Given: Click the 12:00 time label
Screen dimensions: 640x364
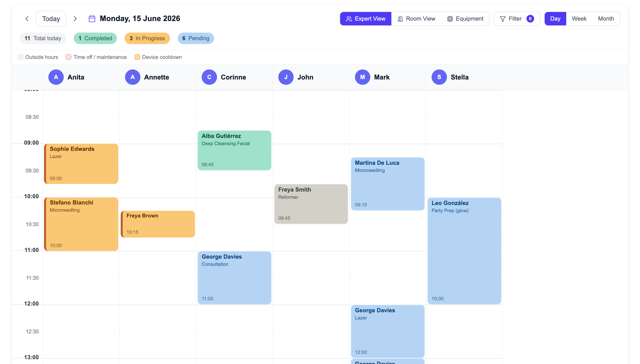Looking at the screenshot, I should pos(32,303).
